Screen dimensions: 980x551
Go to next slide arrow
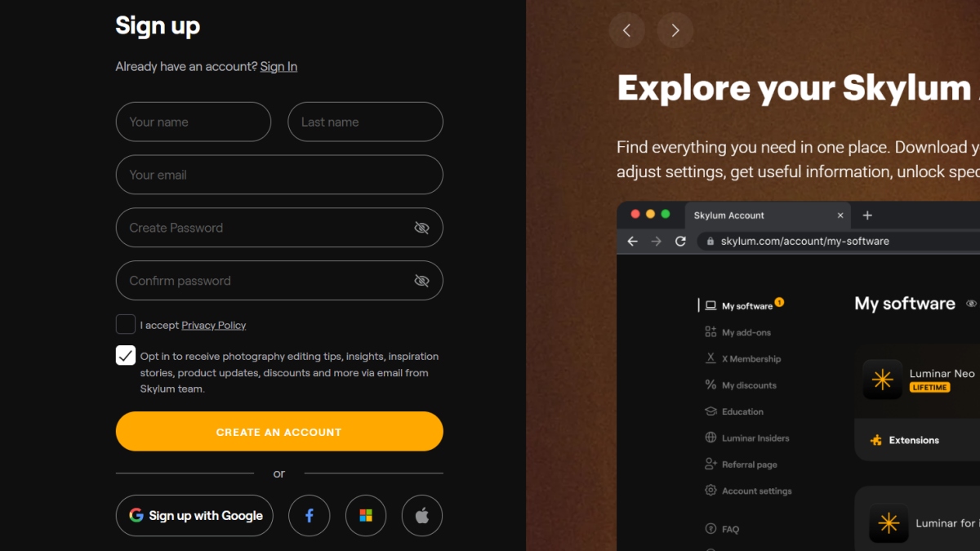pos(675,30)
